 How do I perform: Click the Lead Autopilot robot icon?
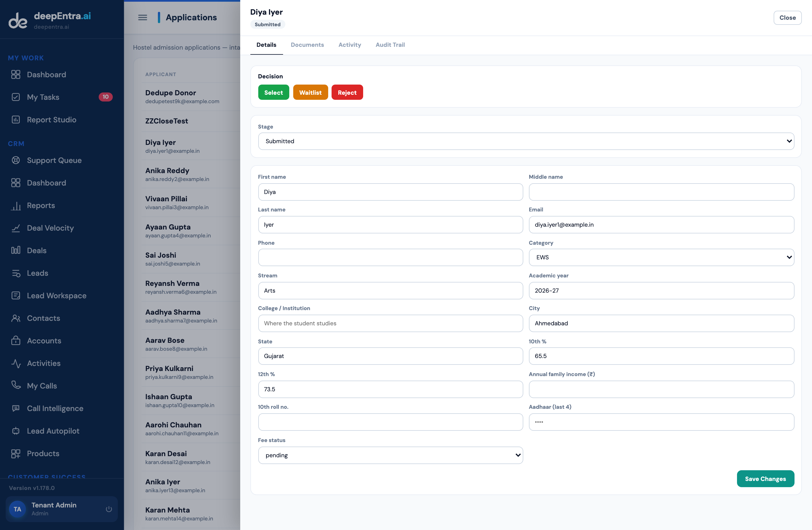pyautogui.click(x=16, y=431)
